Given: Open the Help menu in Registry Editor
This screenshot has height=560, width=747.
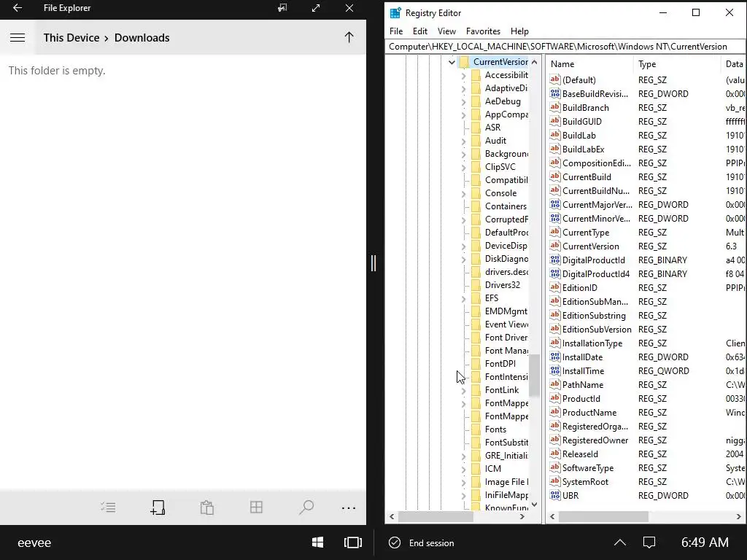Looking at the screenshot, I should (519, 31).
